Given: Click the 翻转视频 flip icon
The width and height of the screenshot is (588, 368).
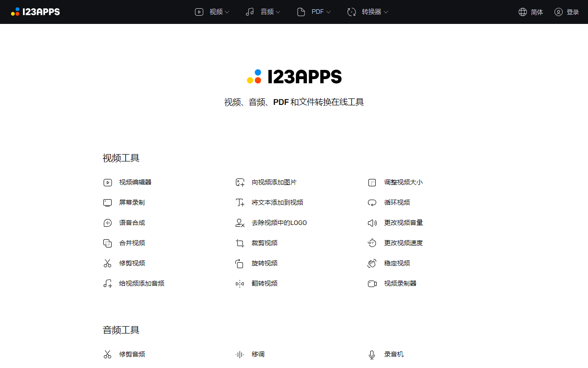Looking at the screenshot, I should [x=240, y=284].
